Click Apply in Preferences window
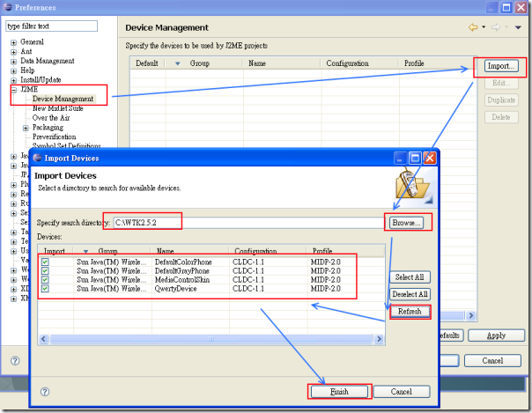 (497, 336)
